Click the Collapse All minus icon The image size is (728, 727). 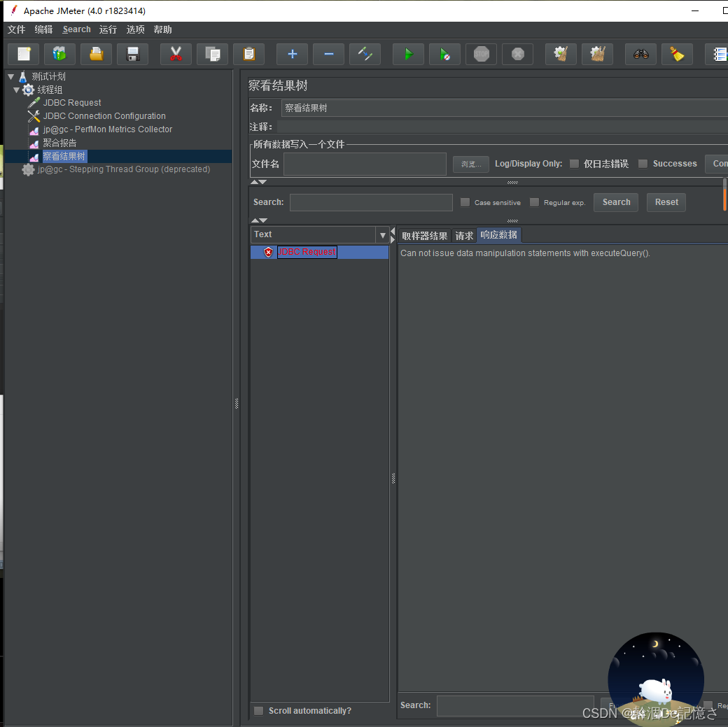[329, 55]
